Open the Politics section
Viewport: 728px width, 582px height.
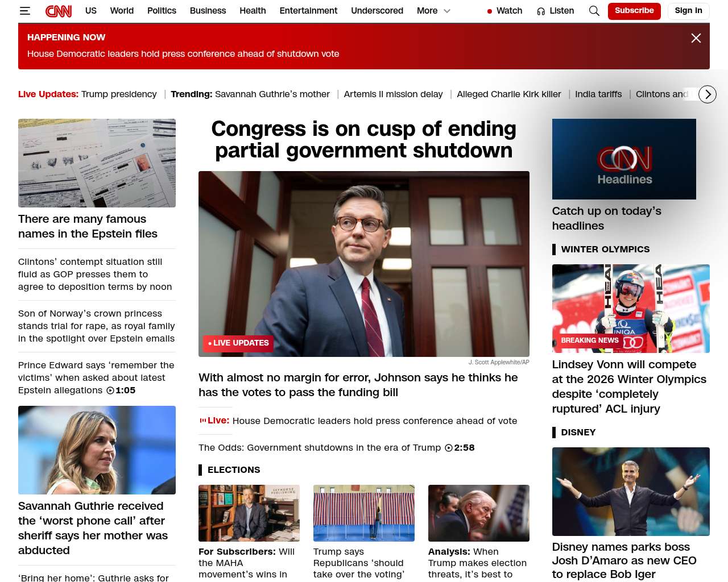pyautogui.click(x=162, y=11)
